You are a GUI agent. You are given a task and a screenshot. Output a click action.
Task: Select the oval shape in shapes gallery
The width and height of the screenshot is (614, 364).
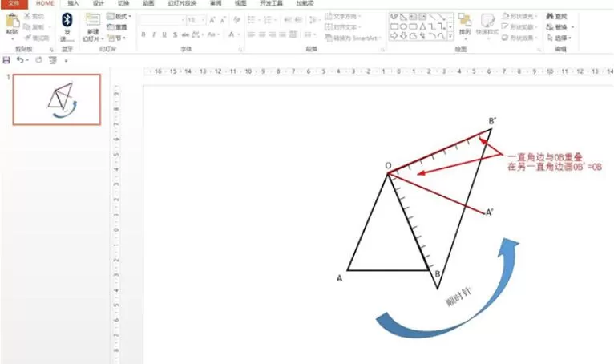[403, 26]
